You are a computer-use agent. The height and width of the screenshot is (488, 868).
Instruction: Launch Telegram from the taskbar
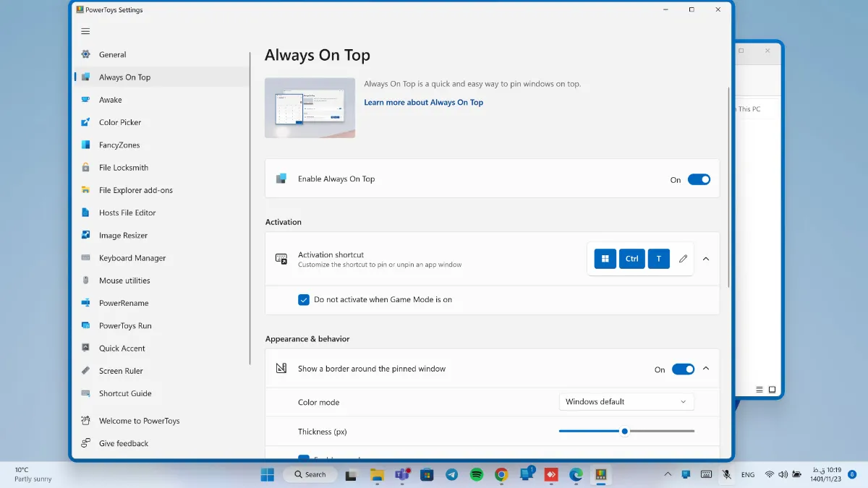[x=452, y=474]
